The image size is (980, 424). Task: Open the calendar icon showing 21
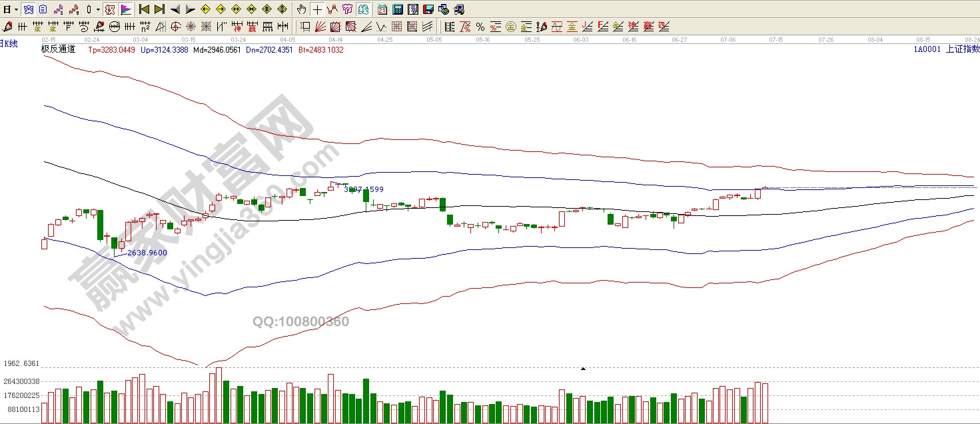pos(382,9)
